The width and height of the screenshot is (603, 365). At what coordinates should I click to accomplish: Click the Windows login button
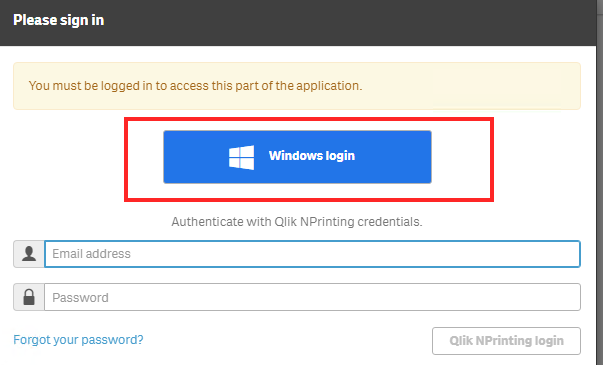297,157
